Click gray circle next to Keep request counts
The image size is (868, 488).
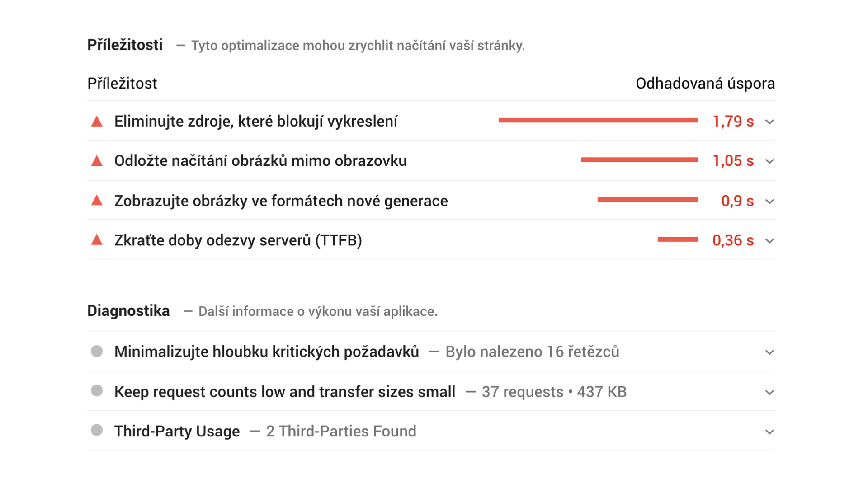pos(97,391)
